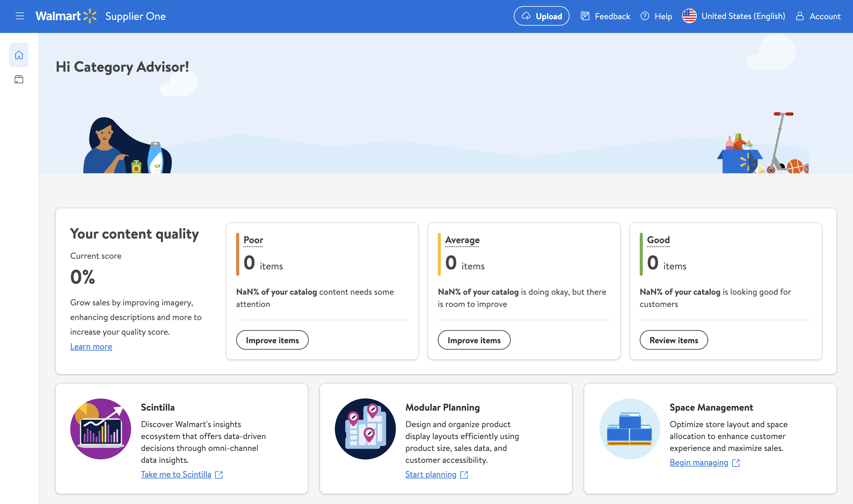This screenshot has height=504, width=853.
Task: Click the Upload button
Action: (541, 16)
